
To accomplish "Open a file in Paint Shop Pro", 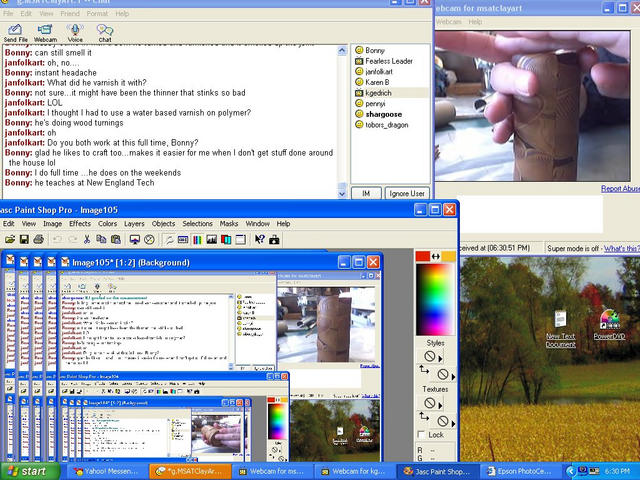I will pos(10,240).
